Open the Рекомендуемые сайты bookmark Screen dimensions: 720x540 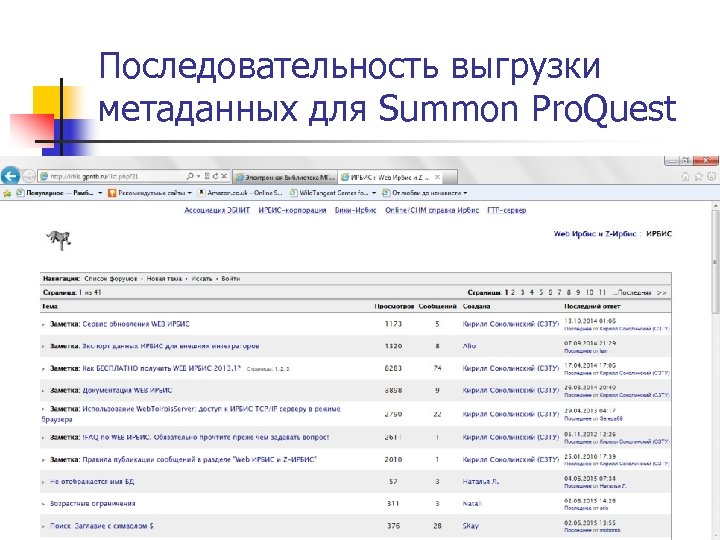(146, 193)
